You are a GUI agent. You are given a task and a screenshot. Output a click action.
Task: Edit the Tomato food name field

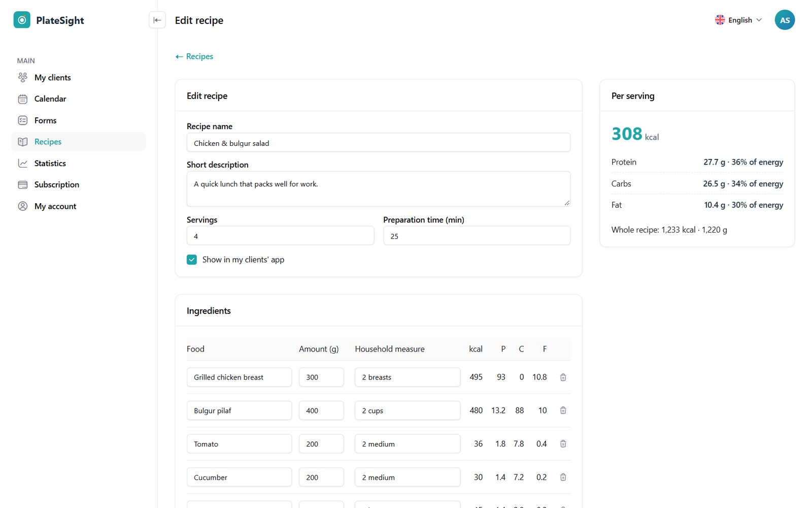pos(239,443)
